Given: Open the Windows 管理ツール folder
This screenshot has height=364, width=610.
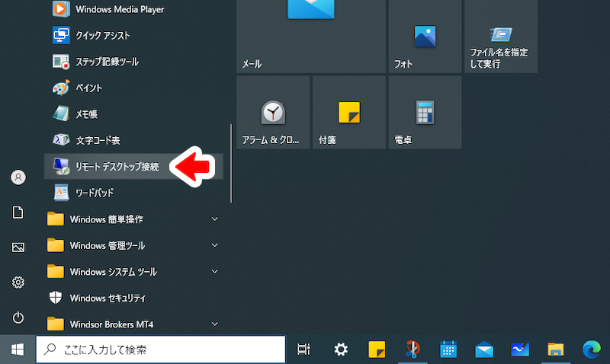Looking at the screenshot, I should (133, 245).
